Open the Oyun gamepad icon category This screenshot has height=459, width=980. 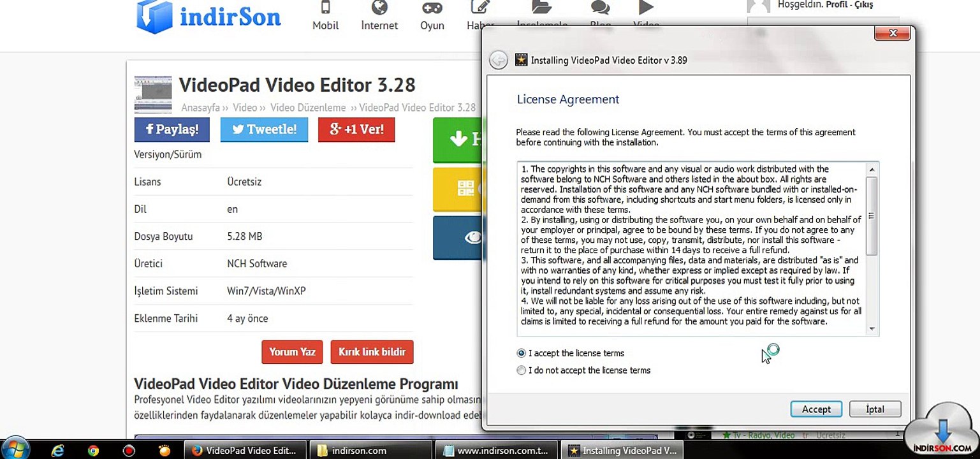[432, 8]
